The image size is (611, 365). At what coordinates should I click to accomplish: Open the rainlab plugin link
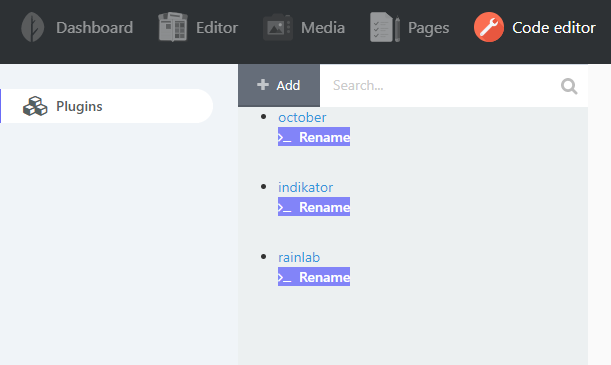tap(299, 257)
